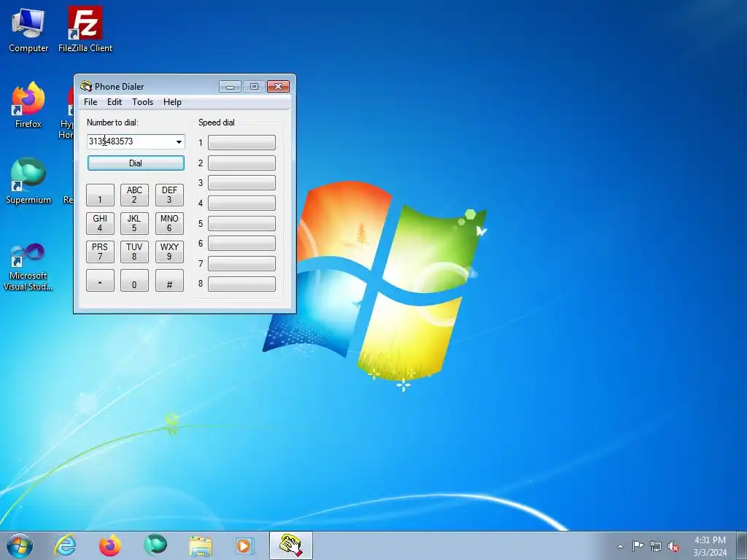The image size is (747, 560).
Task: Launch Firefox from the taskbar
Action: 110,545
